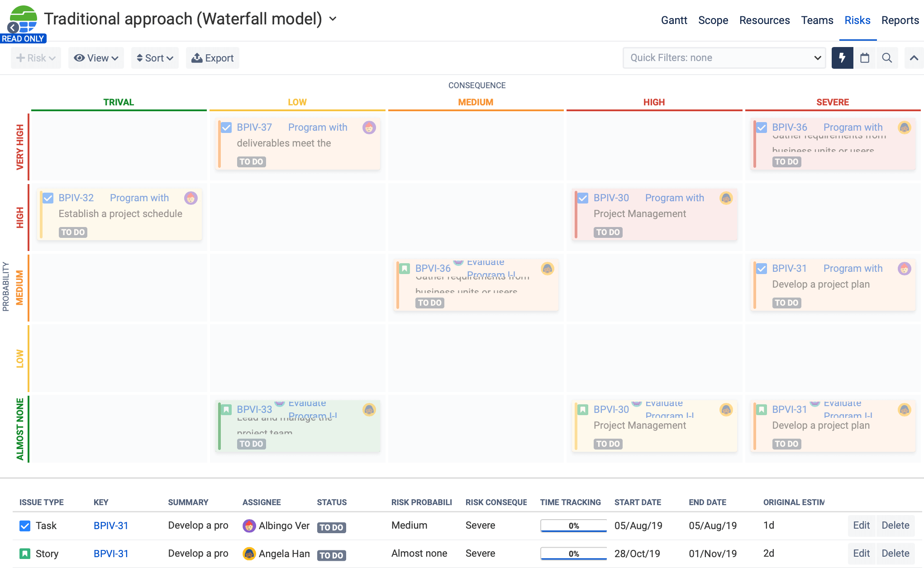Open the BPVI-31 key link in table
The width and height of the screenshot is (924, 568).
point(111,554)
